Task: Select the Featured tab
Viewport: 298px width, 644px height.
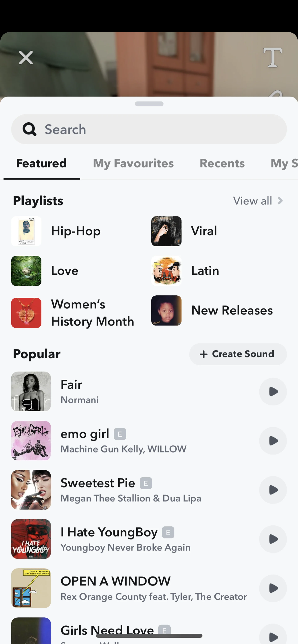Action: click(42, 163)
